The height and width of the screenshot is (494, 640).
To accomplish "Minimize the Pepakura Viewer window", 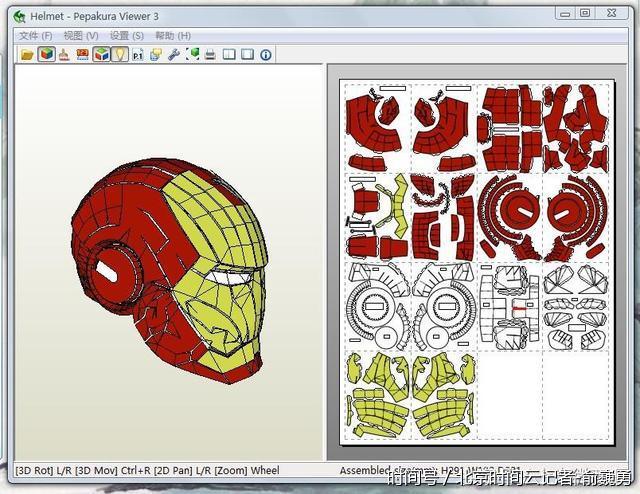I will pyautogui.click(x=565, y=13).
